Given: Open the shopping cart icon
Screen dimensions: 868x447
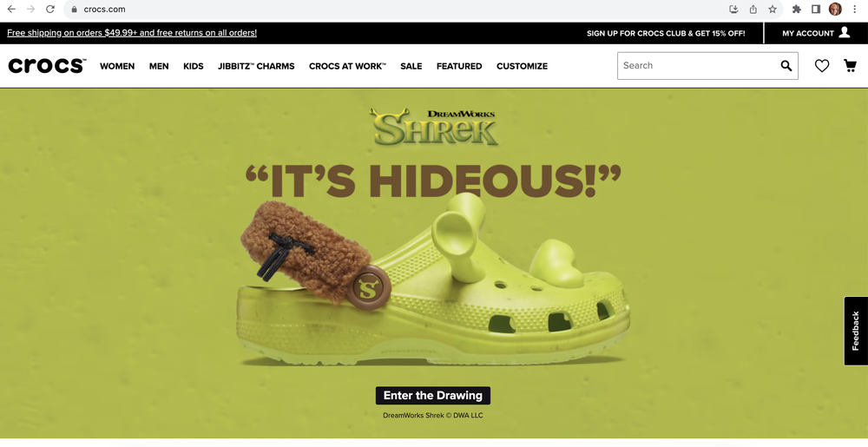Looking at the screenshot, I should [850, 66].
